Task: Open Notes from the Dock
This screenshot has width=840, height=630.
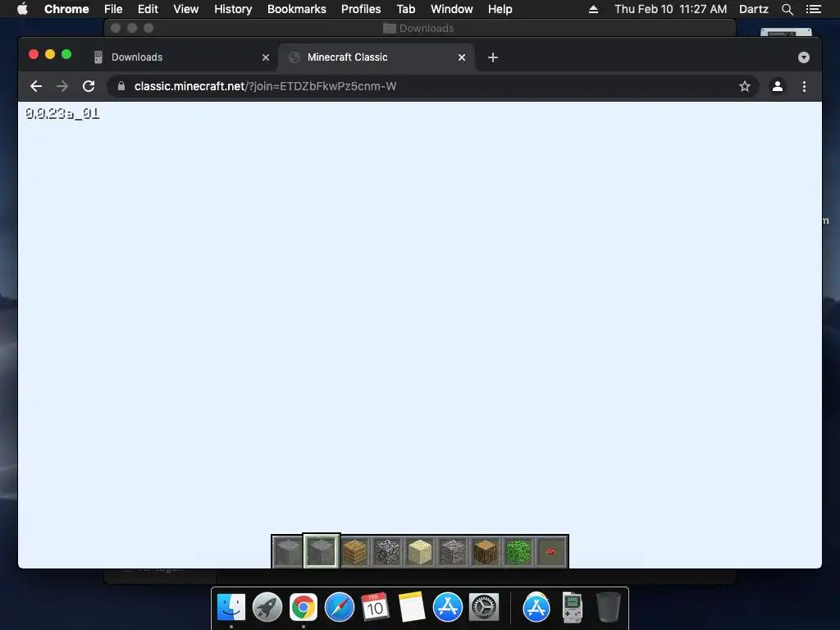Action: pyautogui.click(x=412, y=608)
